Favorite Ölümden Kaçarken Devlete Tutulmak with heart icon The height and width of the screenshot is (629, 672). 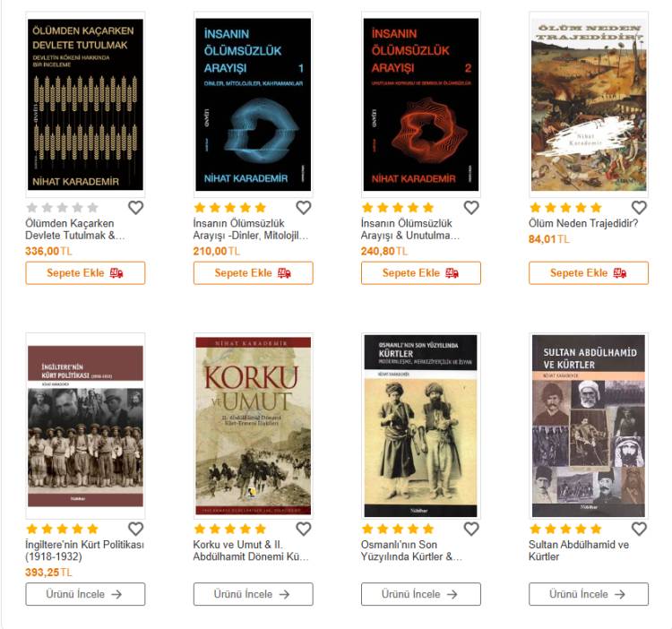pyautogui.click(x=136, y=208)
